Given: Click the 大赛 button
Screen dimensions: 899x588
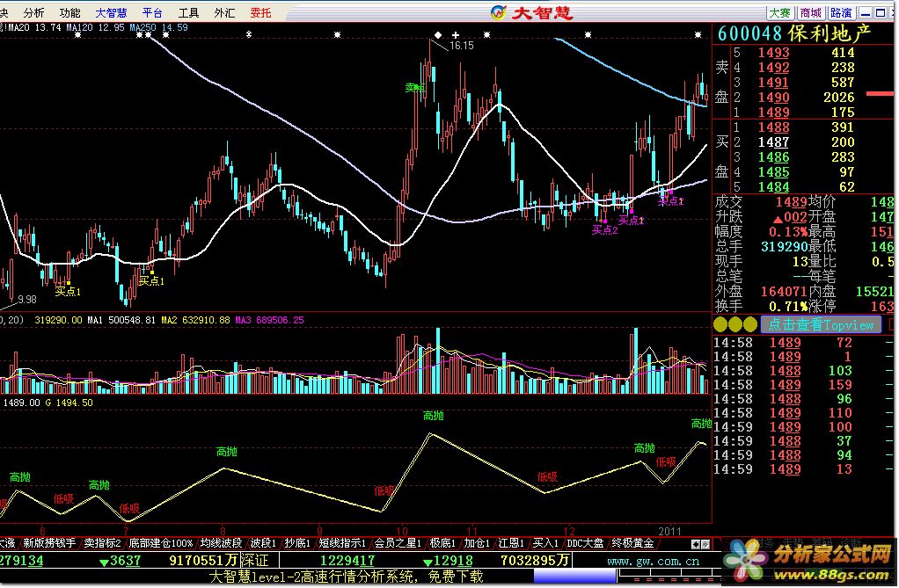Looking at the screenshot, I should tap(780, 12).
